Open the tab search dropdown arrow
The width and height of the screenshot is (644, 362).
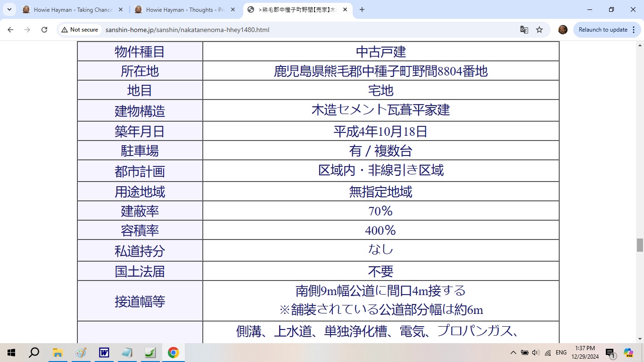point(9,9)
